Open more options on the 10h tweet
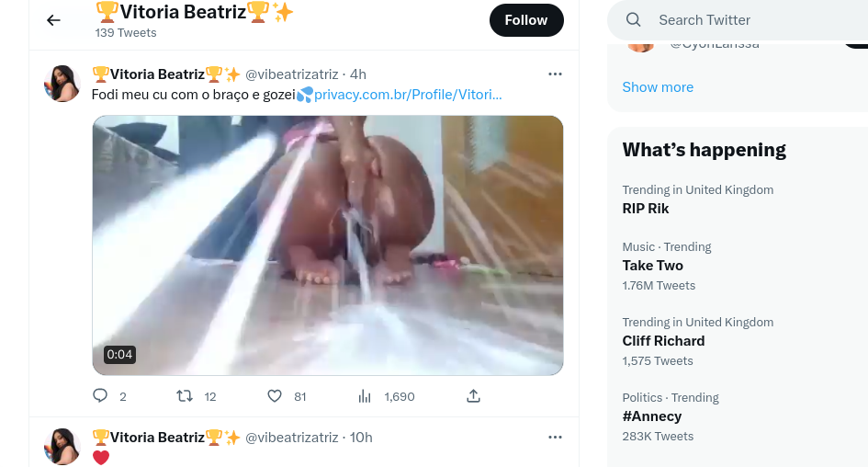The width and height of the screenshot is (868, 467). click(x=555, y=437)
